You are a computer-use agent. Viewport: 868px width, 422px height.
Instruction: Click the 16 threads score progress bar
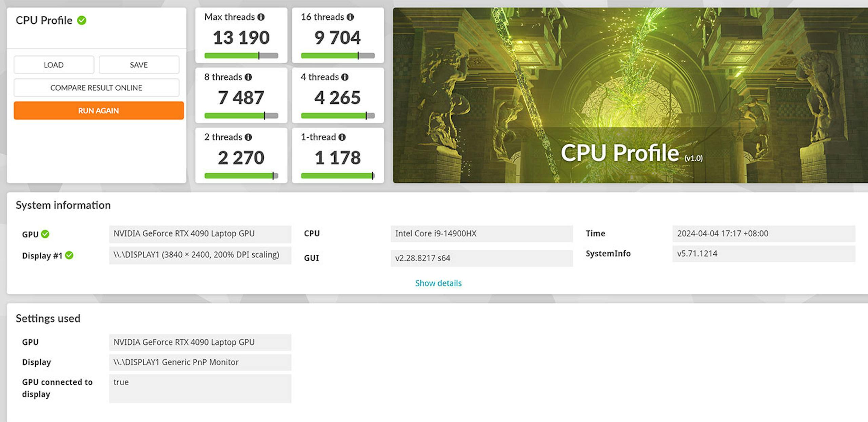tap(338, 56)
